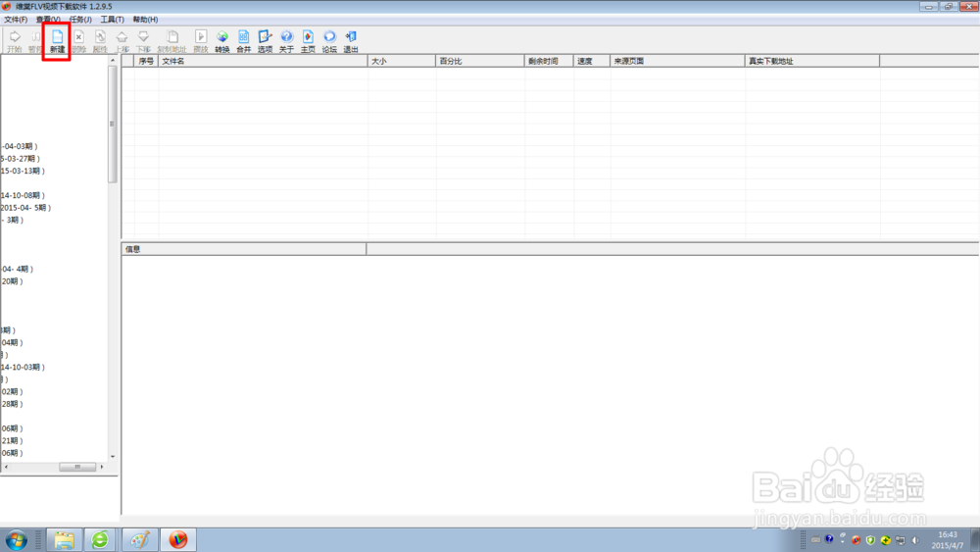
Task: Open task 属性 (Properties) toolbar icon
Action: tap(100, 41)
